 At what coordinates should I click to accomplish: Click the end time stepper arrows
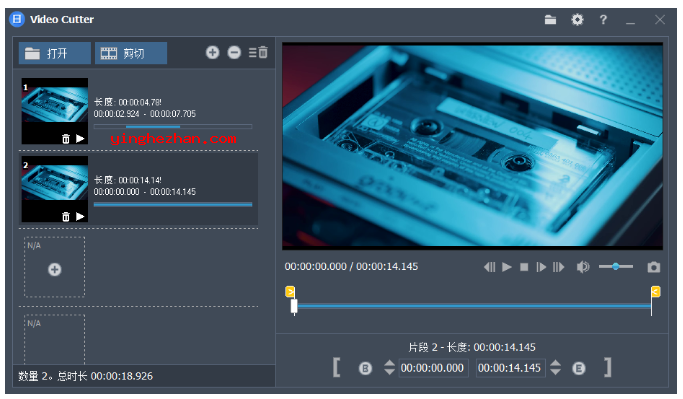click(555, 368)
